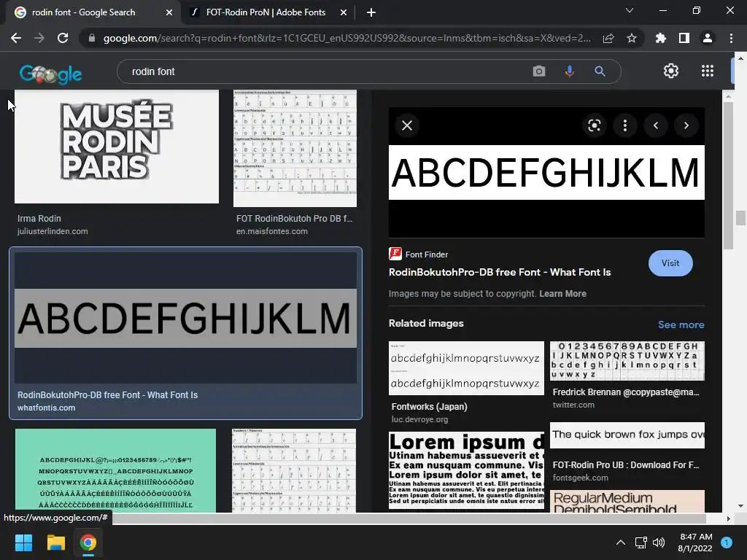Show previous image in preview panel
Screen dimensions: 747x560
tap(656, 125)
